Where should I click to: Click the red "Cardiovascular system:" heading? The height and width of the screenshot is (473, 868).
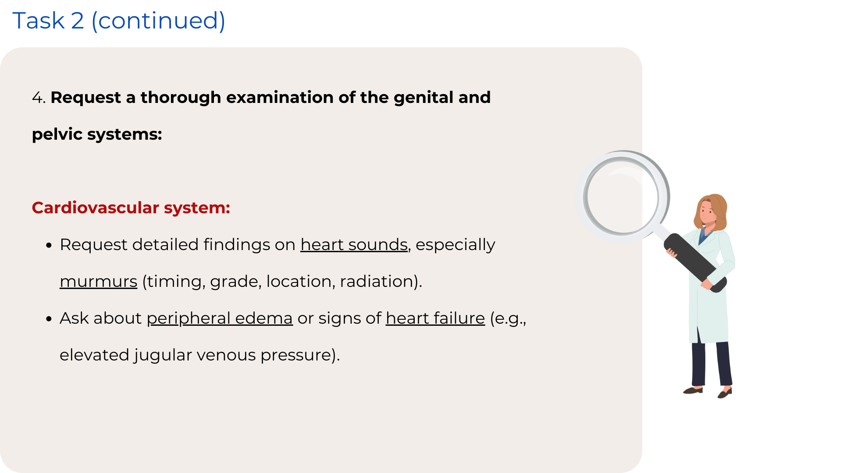[131, 208]
